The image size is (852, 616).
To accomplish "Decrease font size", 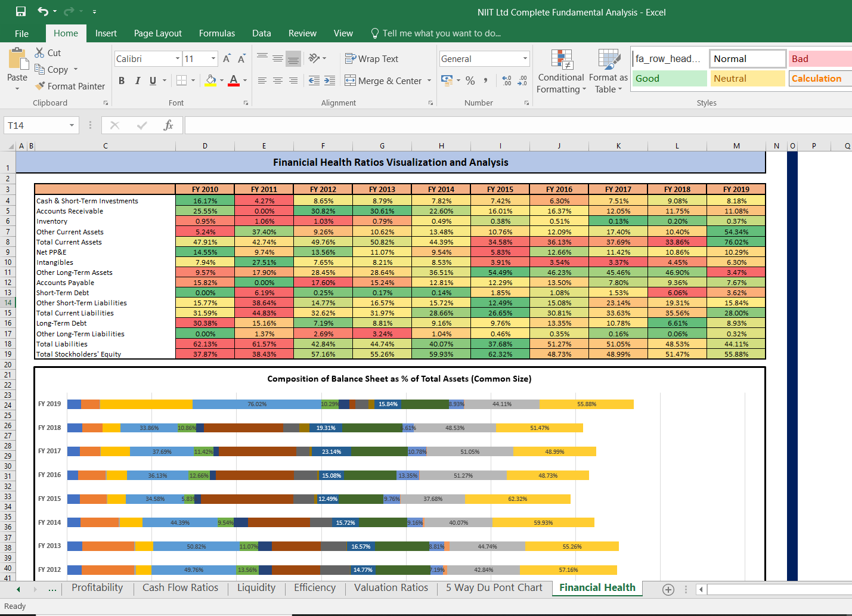I will point(241,58).
